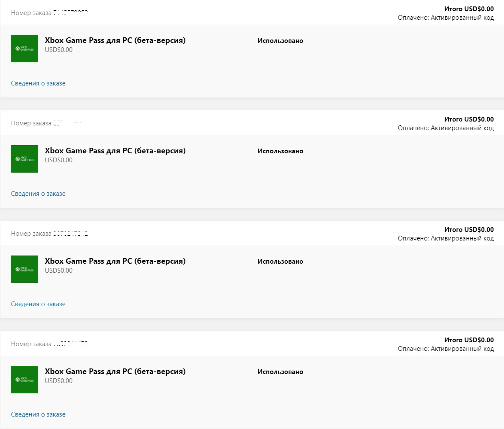
Task: Click 'Оплачено: Активированный код' in third order
Action: coord(446,238)
